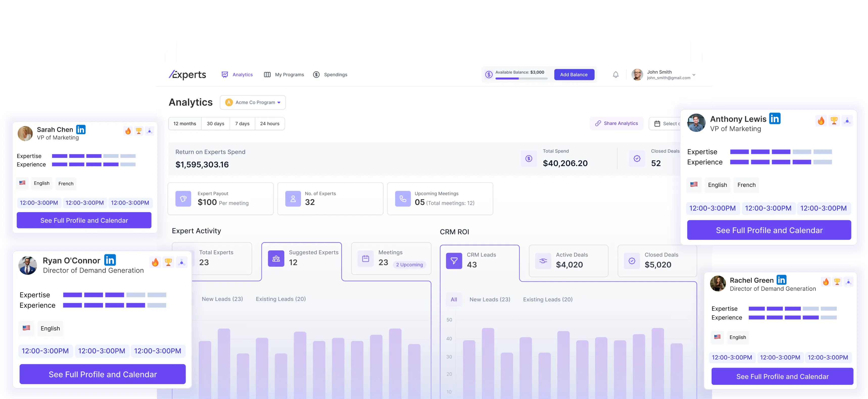Click the Share Analytics button
This screenshot has height=399, width=868.
(616, 123)
